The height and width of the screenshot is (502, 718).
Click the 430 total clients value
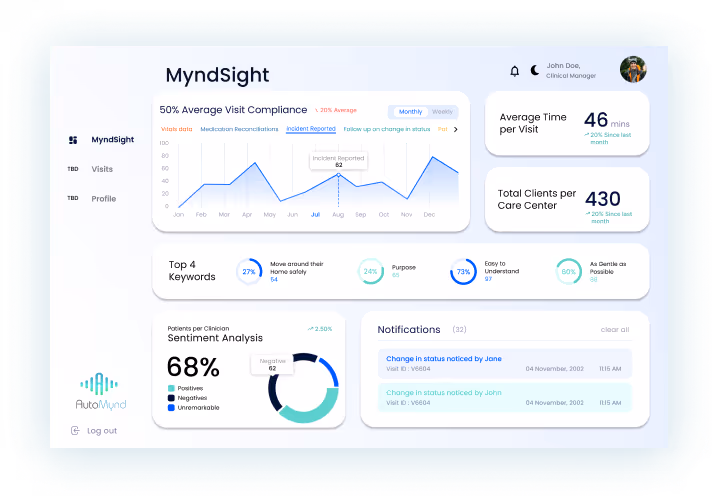(x=603, y=199)
